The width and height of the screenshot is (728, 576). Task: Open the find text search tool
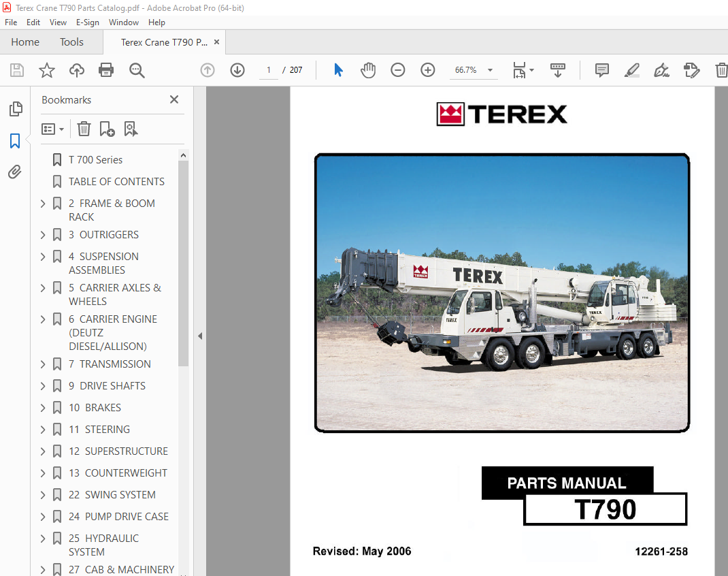coord(137,70)
